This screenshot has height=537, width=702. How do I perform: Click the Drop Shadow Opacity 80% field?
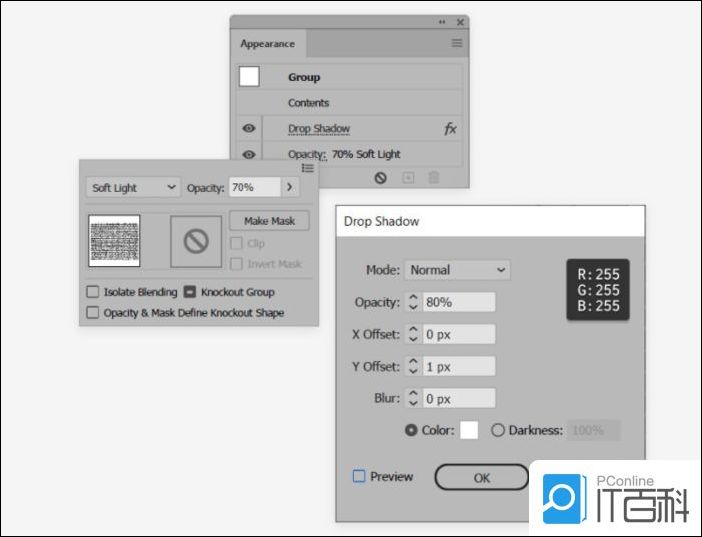click(x=459, y=302)
